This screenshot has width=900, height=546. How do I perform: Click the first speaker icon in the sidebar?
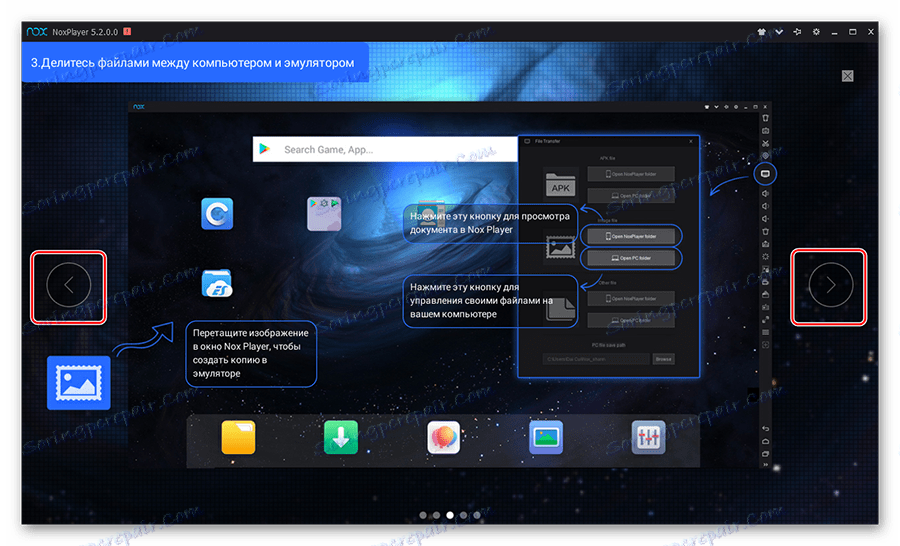point(765,193)
